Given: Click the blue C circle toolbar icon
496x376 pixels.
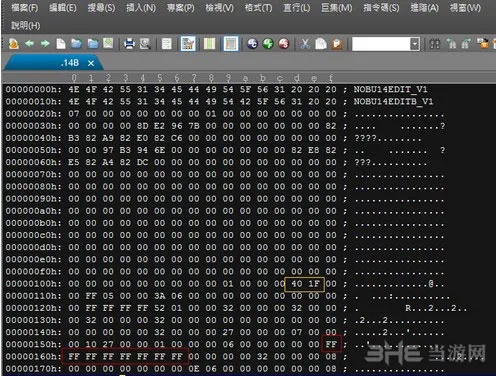Looking at the screenshot, I should [253, 44].
